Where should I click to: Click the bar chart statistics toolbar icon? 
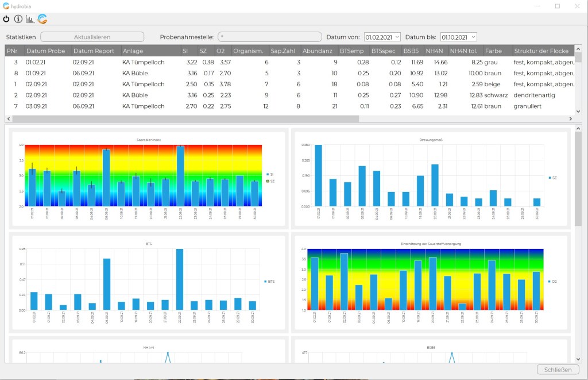[x=30, y=19]
